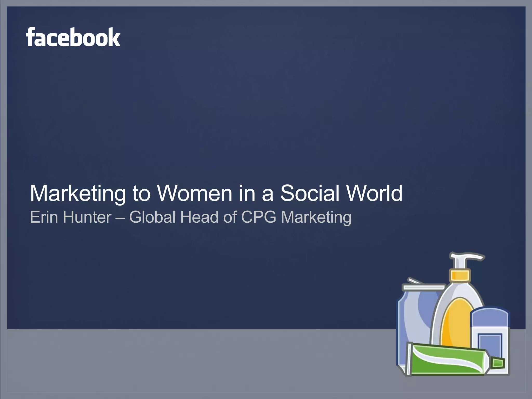
Task: Select the title 'Marketing to Women in a Social World'
Action: pos(216,193)
